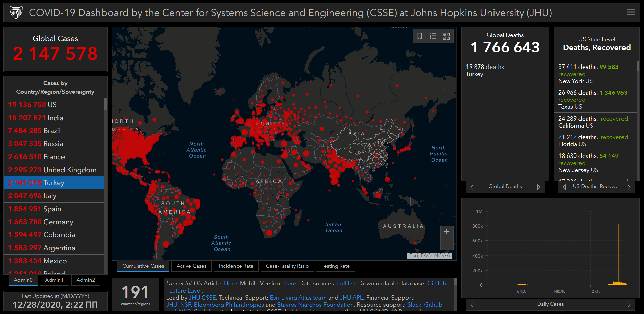The width and height of the screenshot is (644, 314).
Task: Open the Slack link
Action: [x=414, y=305]
